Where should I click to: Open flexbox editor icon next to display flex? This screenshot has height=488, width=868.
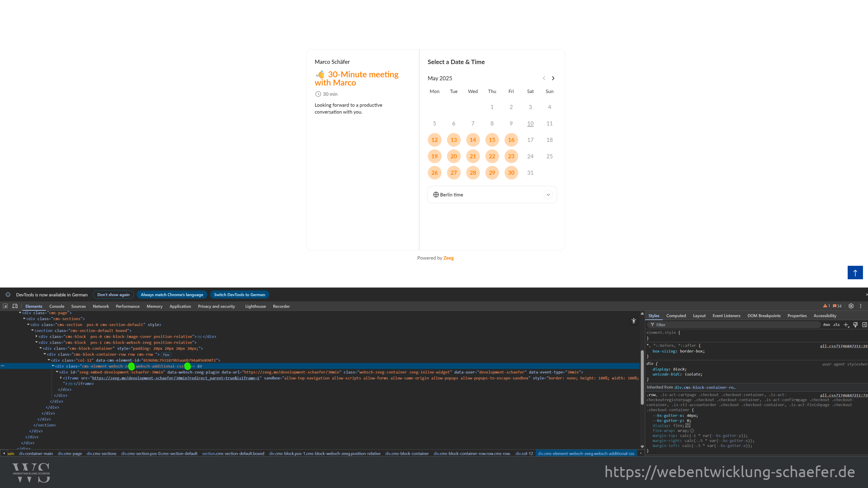point(688,425)
